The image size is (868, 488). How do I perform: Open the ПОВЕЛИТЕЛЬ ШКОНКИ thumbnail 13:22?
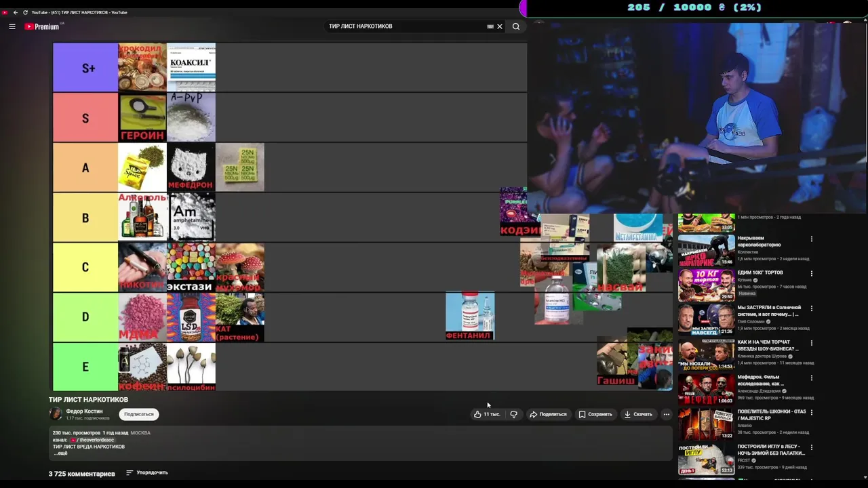[x=706, y=424]
